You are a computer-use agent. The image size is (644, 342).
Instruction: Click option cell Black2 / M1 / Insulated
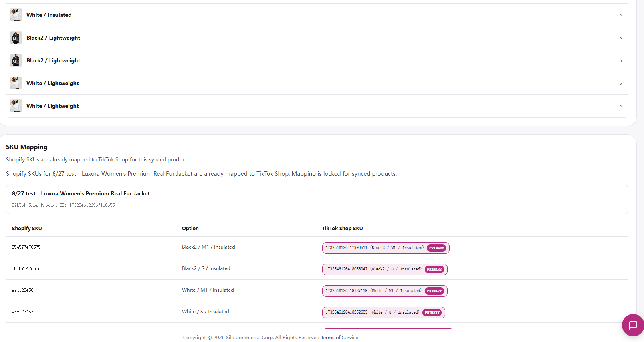click(x=208, y=247)
